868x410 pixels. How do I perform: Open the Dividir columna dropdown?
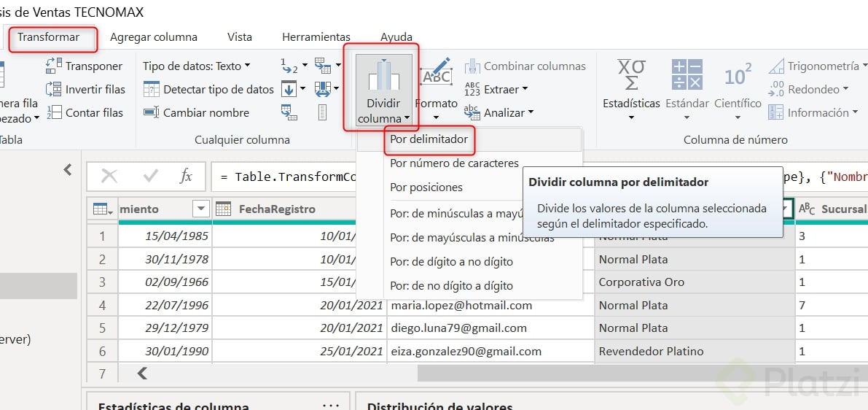[x=383, y=111]
